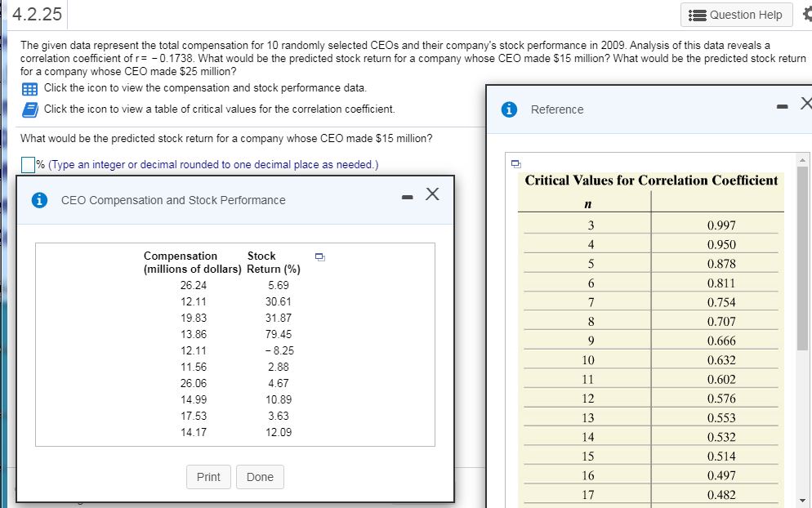This screenshot has width=812, height=508.
Task: Minimize the Reference window
Action: tap(783, 107)
